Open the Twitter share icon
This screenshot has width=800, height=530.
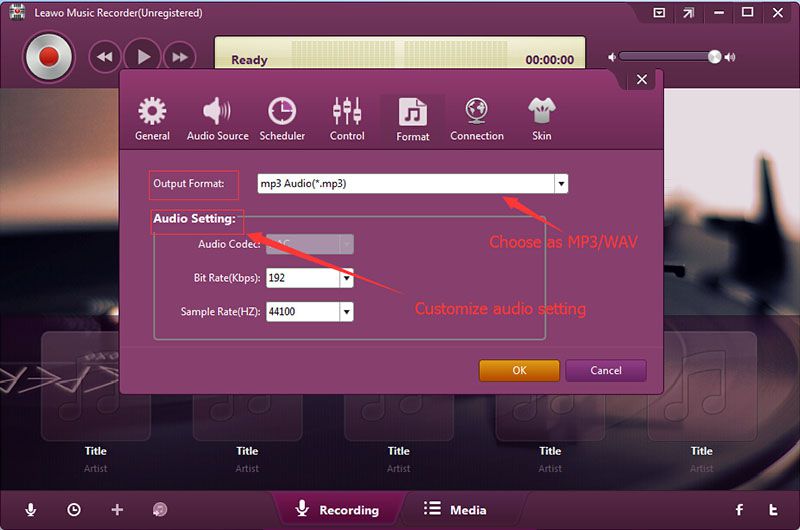coord(773,510)
